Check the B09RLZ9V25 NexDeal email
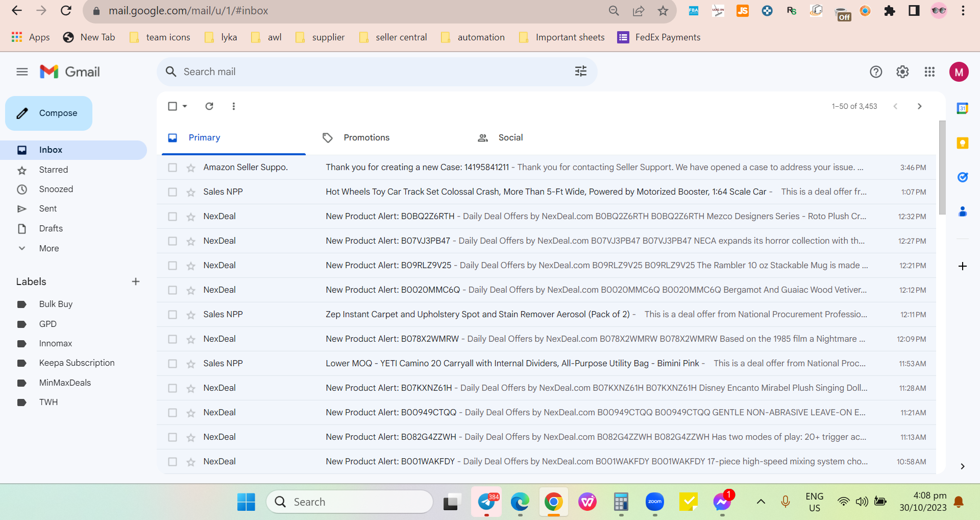The width and height of the screenshot is (980, 520). tap(173, 266)
